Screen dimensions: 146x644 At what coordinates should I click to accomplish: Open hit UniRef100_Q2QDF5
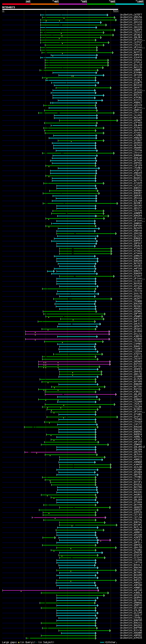click(131, 30)
